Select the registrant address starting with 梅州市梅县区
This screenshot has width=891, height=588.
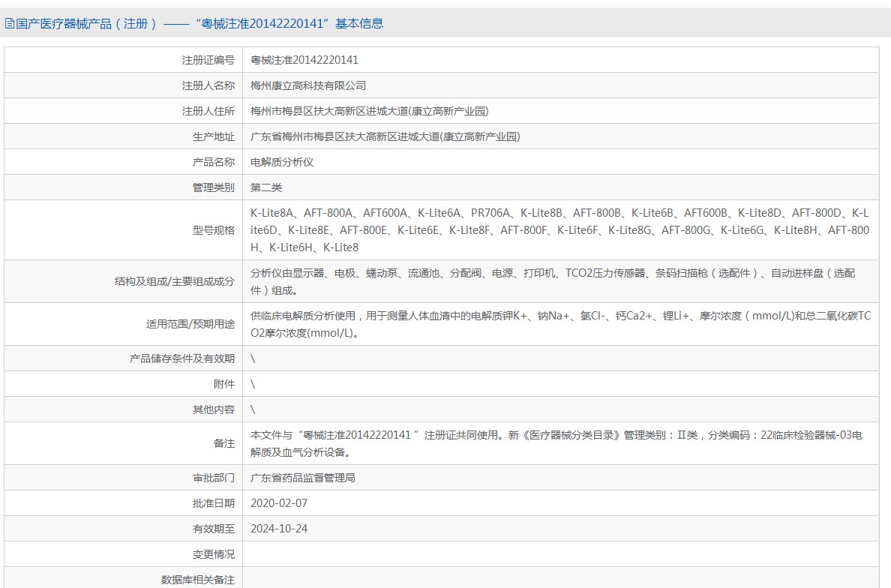[x=369, y=111]
